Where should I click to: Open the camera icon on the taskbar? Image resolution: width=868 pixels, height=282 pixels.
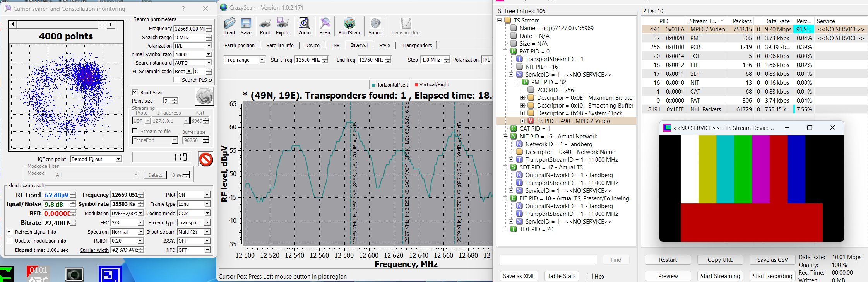tap(74, 274)
